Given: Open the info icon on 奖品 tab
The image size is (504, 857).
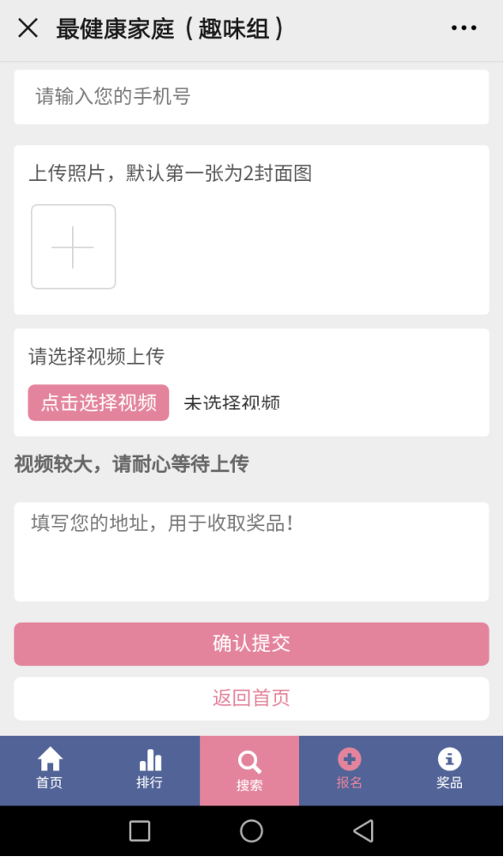Looking at the screenshot, I should point(448,758).
